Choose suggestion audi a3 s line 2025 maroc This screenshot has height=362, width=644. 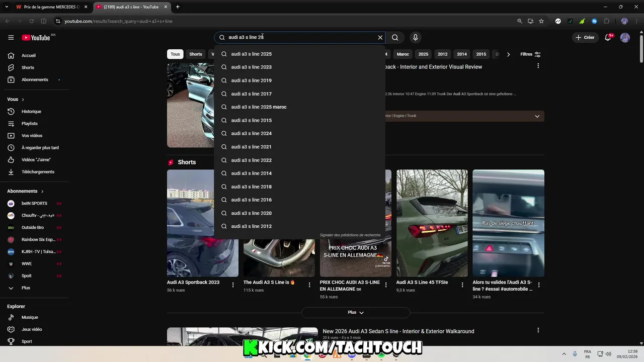coord(300,107)
